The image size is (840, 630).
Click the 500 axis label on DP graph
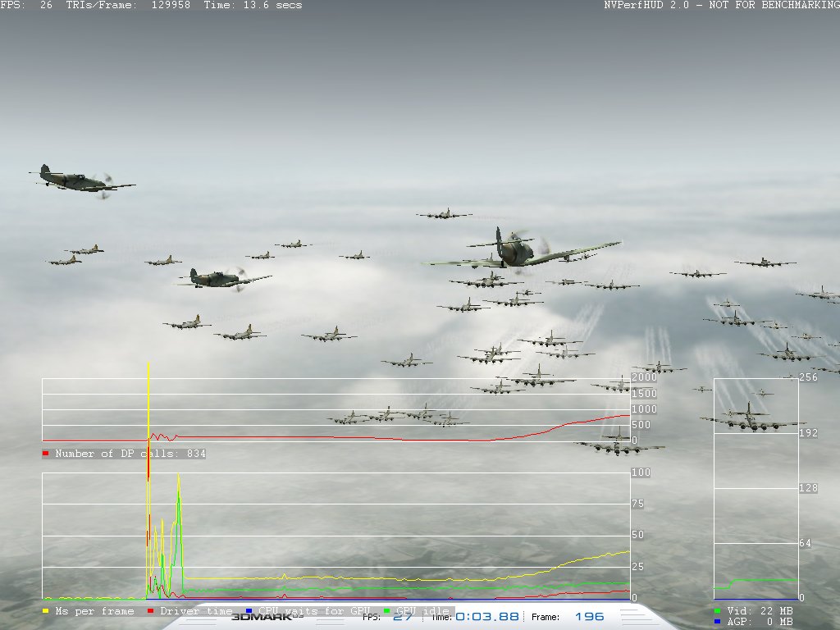coord(641,425)
